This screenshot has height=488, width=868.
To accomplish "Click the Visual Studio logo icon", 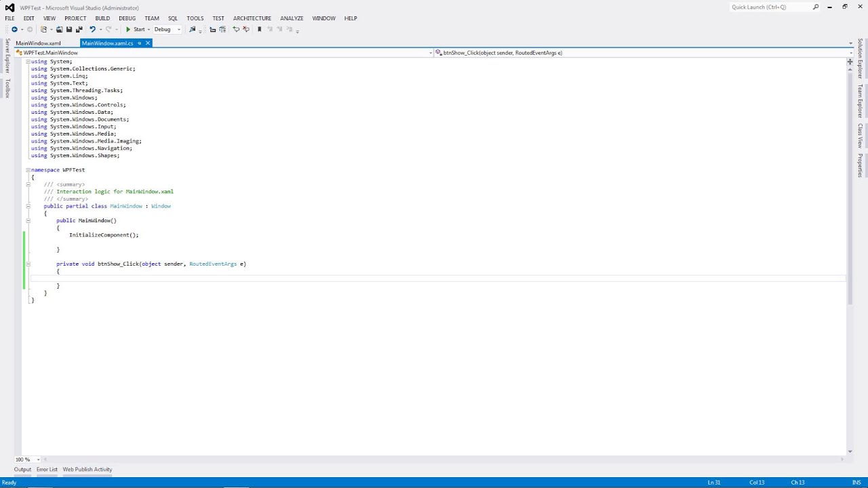I will pos(9,7).
